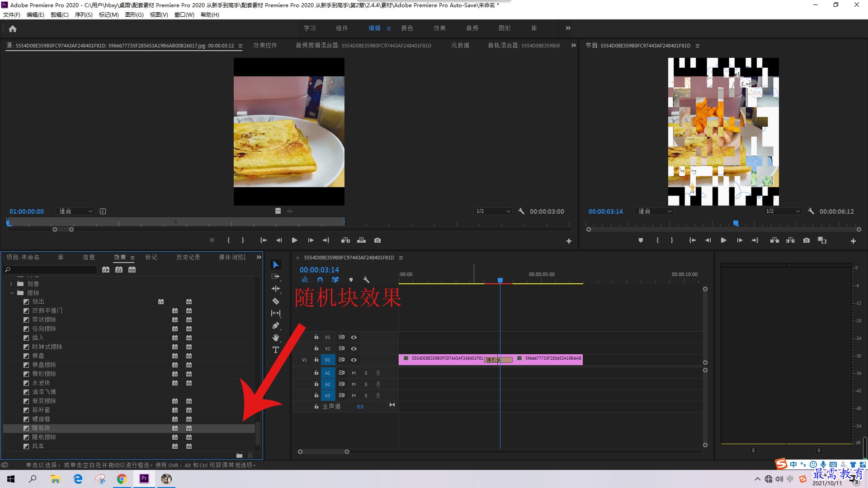Export frame from program monitor camera icon
This screenshot has height=488, width=868.
(x=807, y=240)
